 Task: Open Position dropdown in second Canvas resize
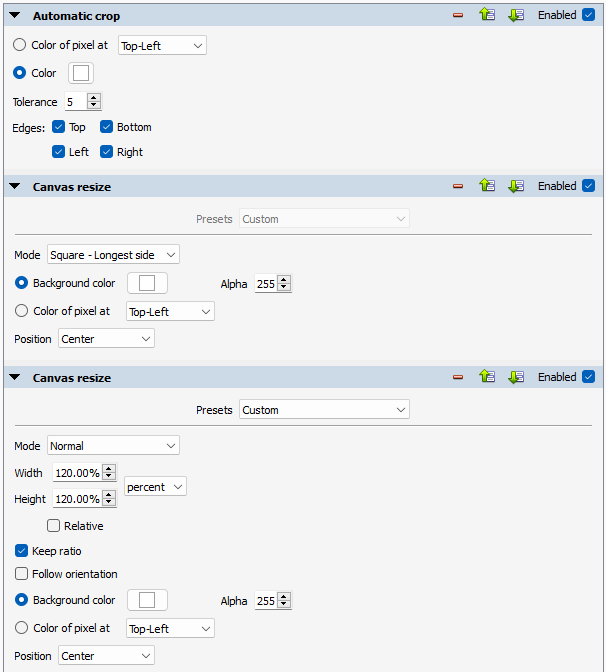click(106, 656)
